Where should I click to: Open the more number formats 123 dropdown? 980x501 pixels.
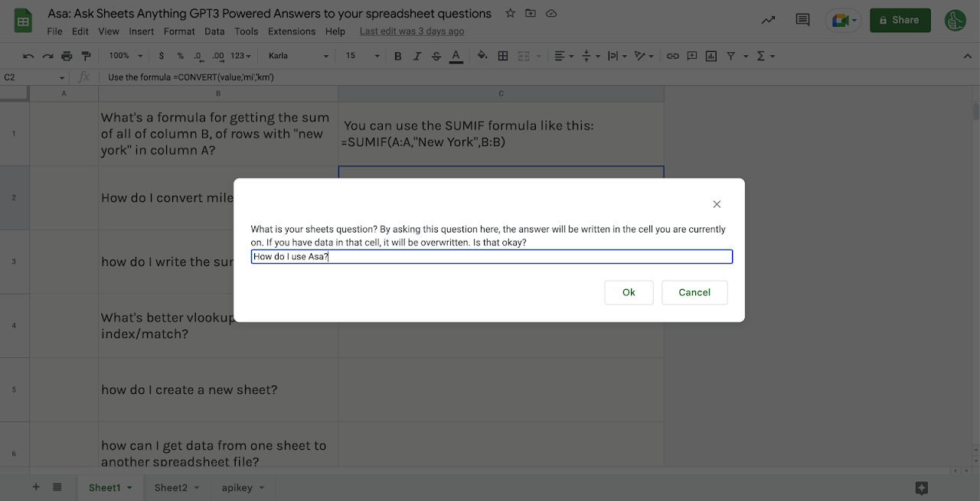coord(241,56)
